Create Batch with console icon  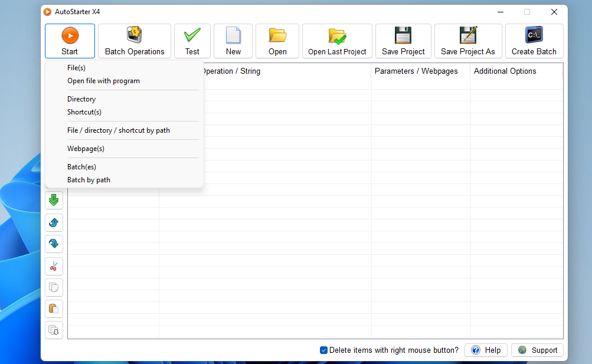tap(534, 41)
